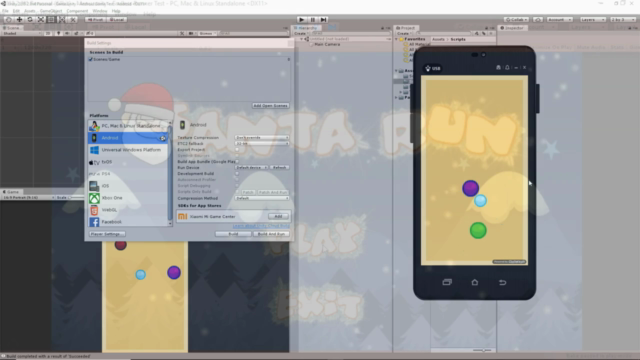
Task: Click the phone home icon
Action: point(475,282)
